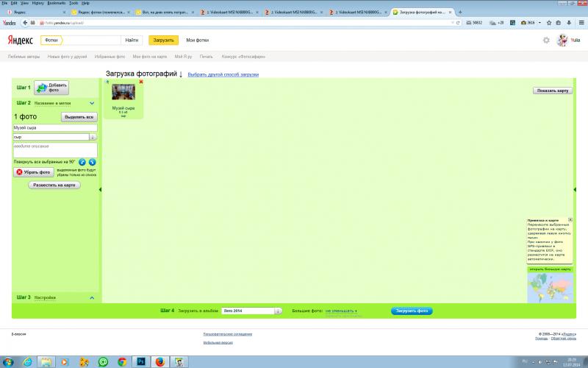
Task: Click Добавить фото button
Action: coord(51,88)
